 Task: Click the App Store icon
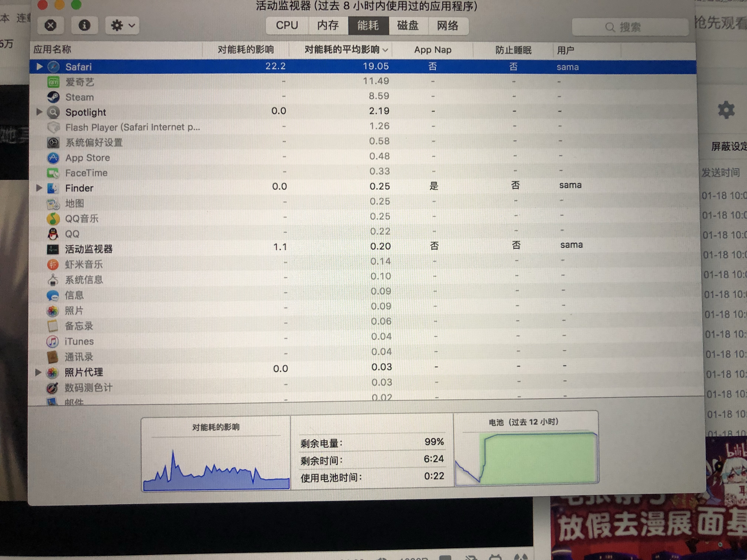pyautogui.click(x=53, y=158)
